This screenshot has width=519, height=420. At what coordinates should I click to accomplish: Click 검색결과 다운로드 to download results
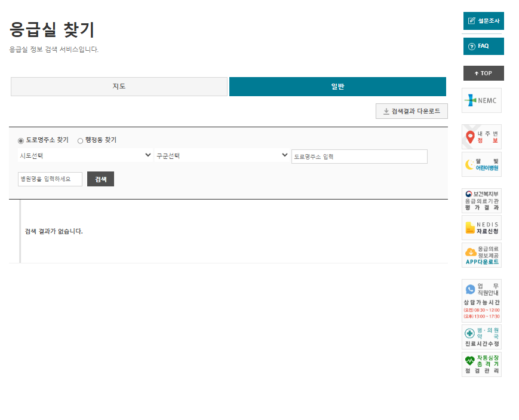[x=411, y=111]
